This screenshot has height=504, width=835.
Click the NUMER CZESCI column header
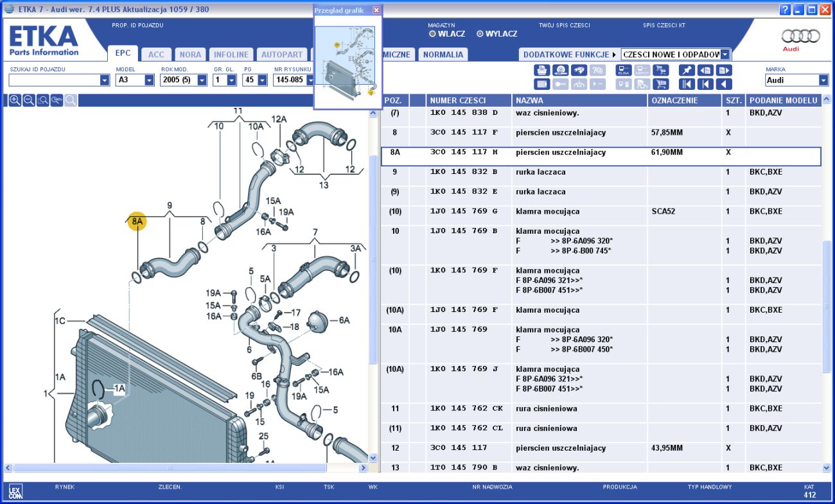click(x=469, y=101)
